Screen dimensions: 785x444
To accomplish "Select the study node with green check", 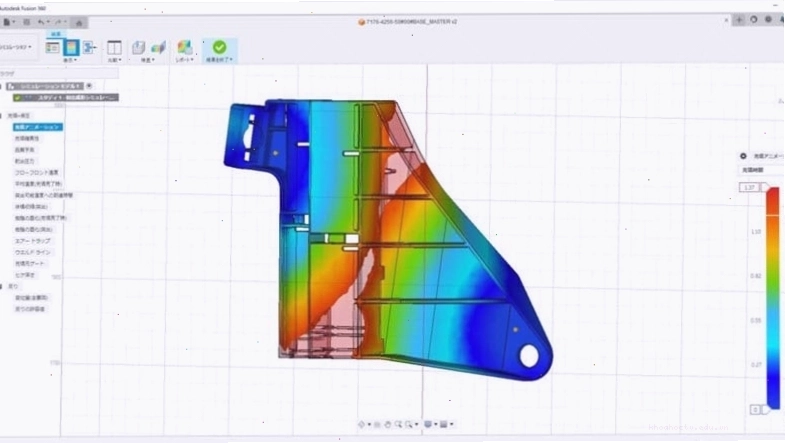I will (x=66, y=98).
